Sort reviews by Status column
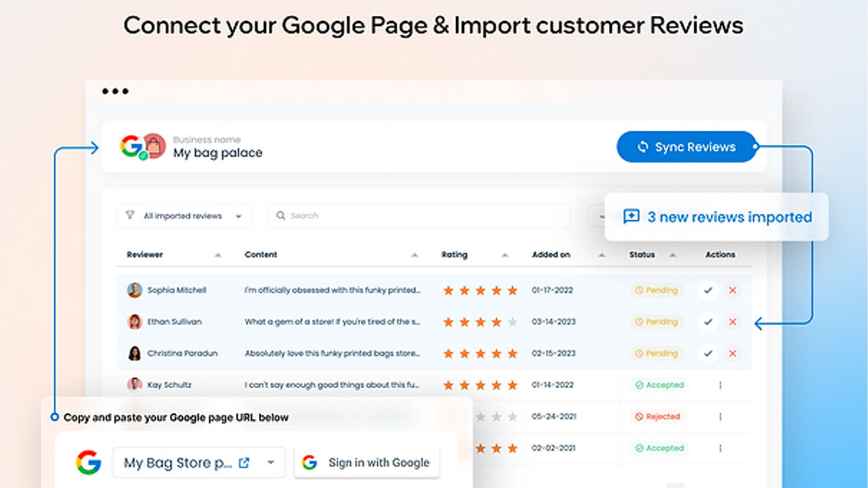The height and width of the screenshot is (488, 868). click(x=673, y=255)
